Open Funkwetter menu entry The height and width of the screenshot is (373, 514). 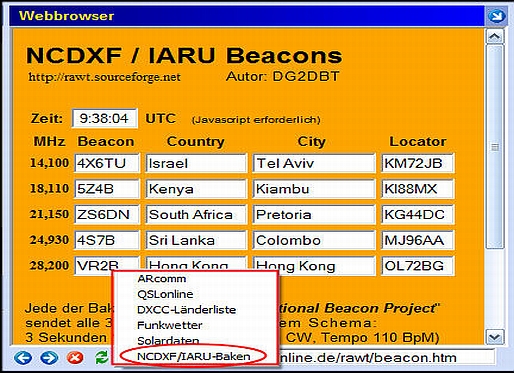pyautogui.click(x=170, y=325)
